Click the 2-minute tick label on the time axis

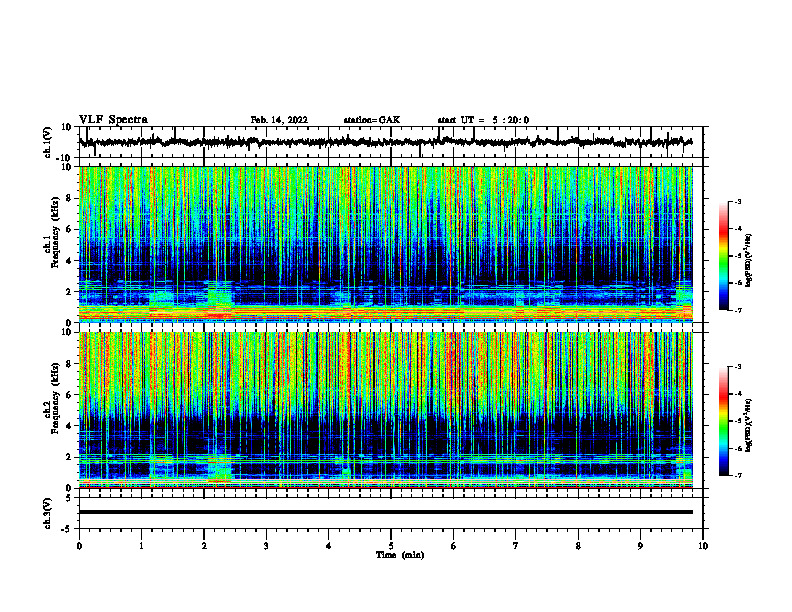pyautogui.click(x=204, y=546)
